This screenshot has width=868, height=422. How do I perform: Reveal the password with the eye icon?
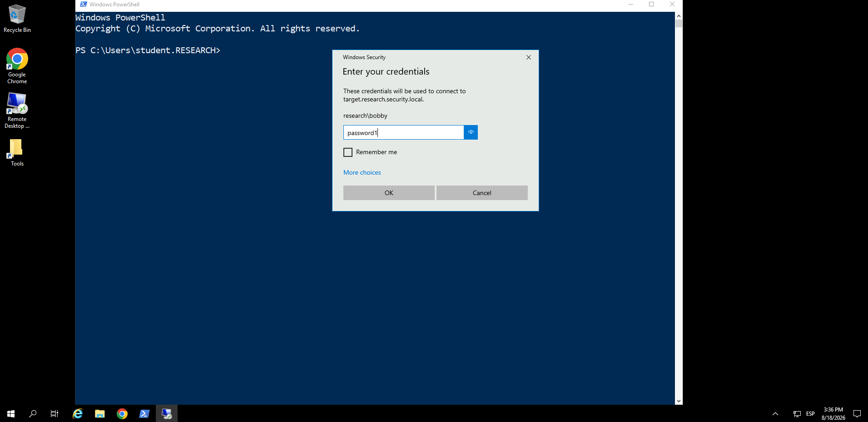471,132
